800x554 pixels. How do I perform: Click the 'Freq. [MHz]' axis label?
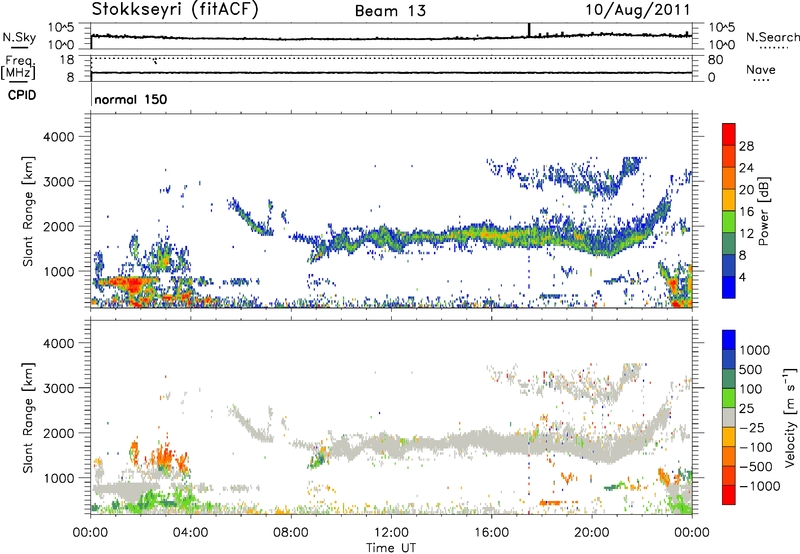18,67
